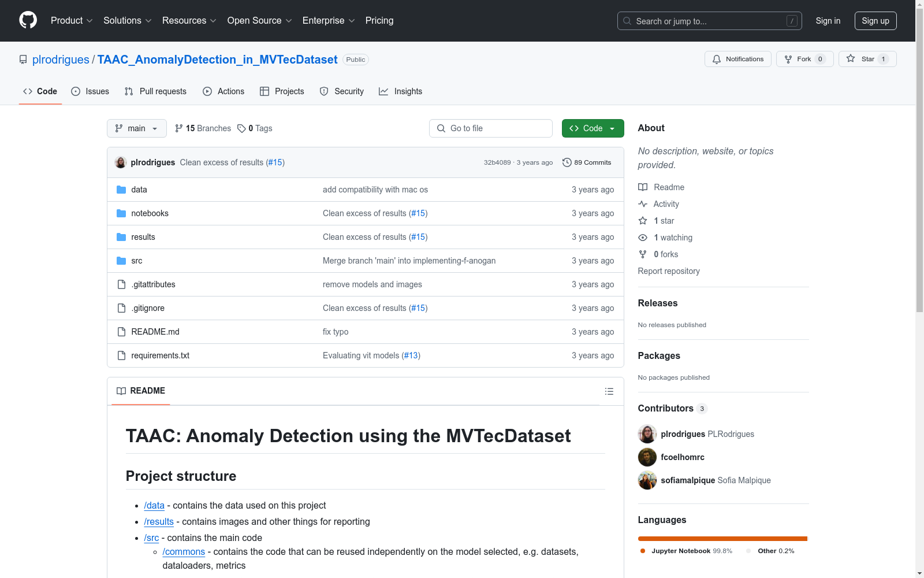
Task: Click the README.md file icon
Action: pyautogui.click(x=121, y=332)
